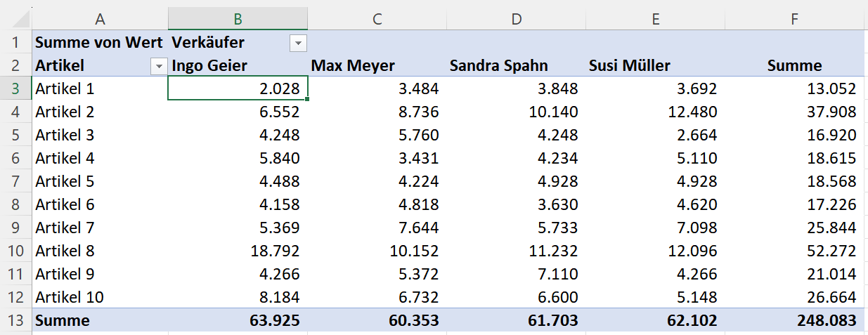The image size is (868, 335).
Task: Open the Verkäufer filter dropdown
Action: point(298,44)
